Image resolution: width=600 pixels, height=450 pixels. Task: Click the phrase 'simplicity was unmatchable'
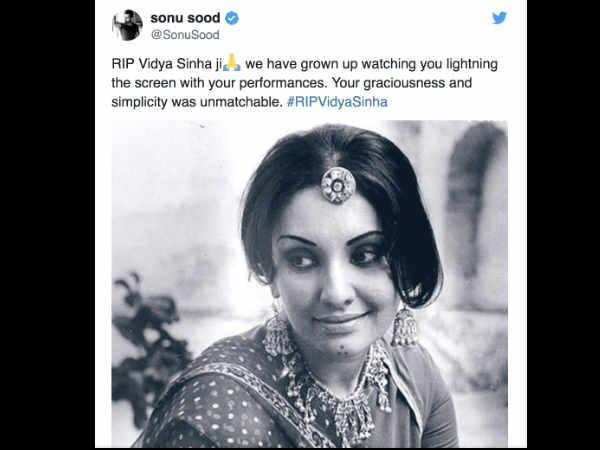197,102
